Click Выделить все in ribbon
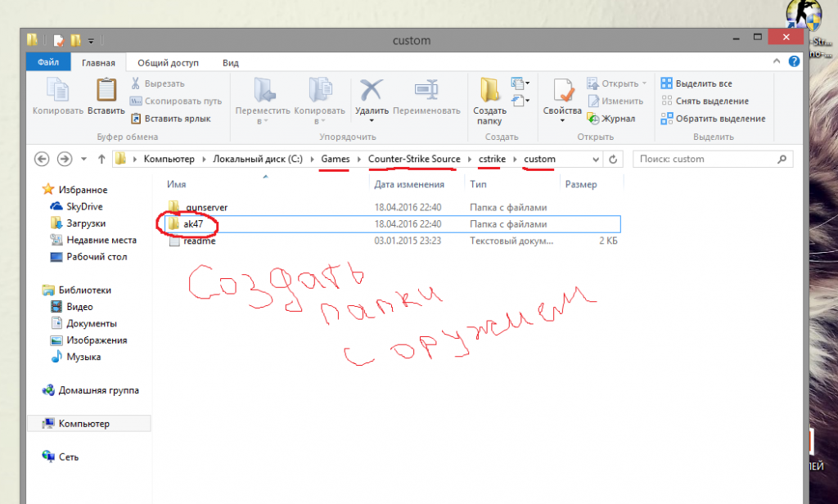Viewport: 838px width, 504px height. coord(696,83)
